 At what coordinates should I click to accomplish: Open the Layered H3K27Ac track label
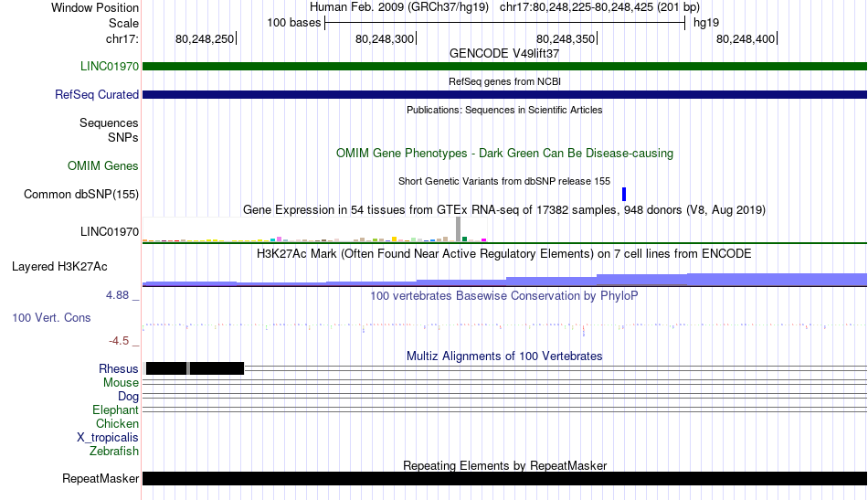(x=59, y=266)
